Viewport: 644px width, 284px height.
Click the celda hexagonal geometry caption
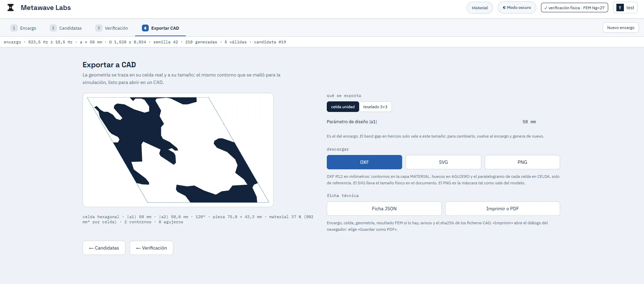[x=198, y=219]
